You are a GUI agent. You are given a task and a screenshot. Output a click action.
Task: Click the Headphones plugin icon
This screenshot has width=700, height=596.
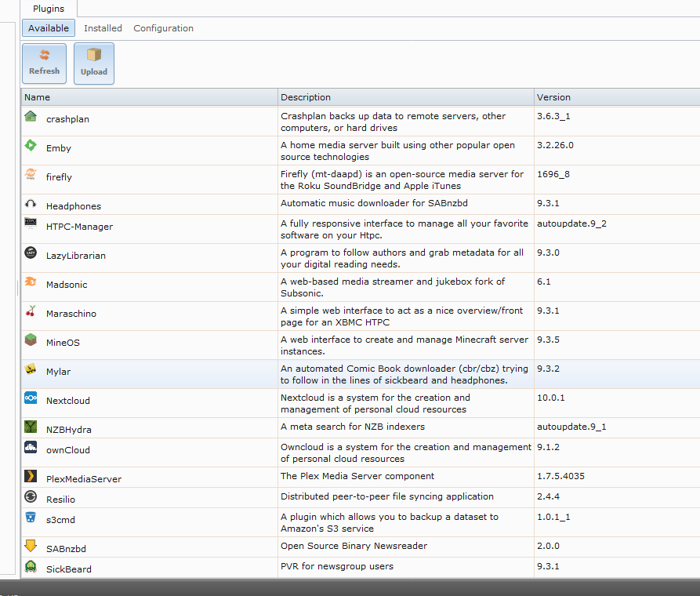pos(31,204)
